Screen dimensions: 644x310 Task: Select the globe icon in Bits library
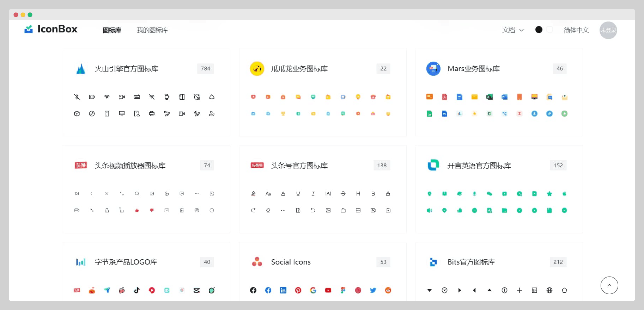click(x=549, y=290)
